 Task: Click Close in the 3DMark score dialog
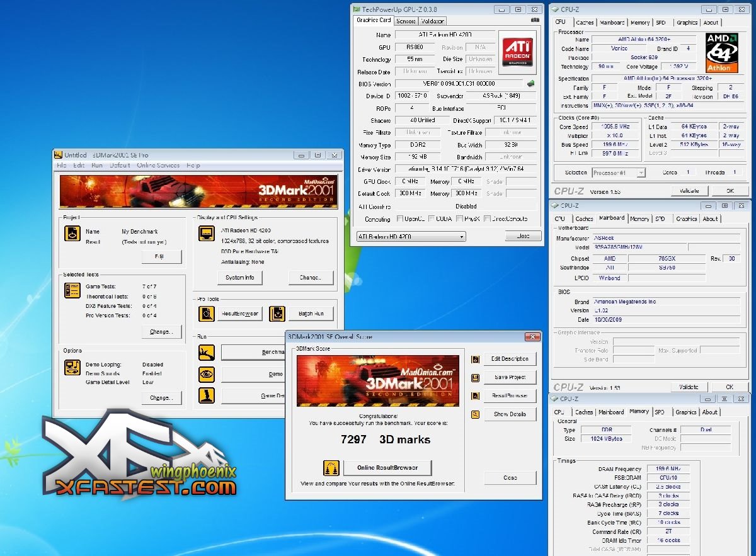[510, 478]
